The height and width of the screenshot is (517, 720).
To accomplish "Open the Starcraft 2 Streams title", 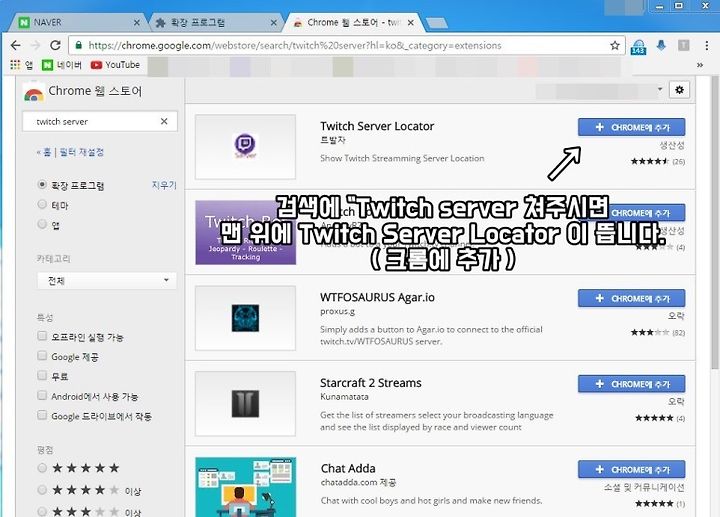I will (371, 383).
